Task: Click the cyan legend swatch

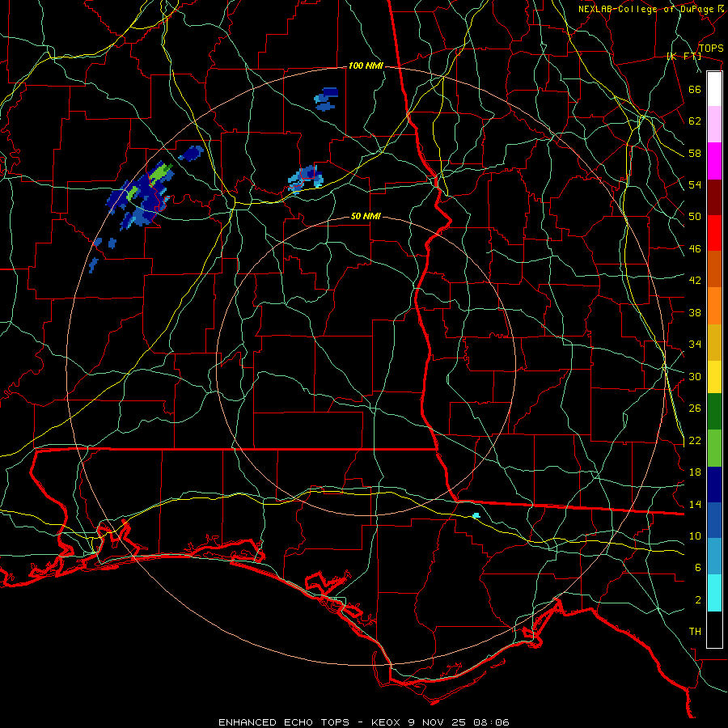Action: point(714,593)
